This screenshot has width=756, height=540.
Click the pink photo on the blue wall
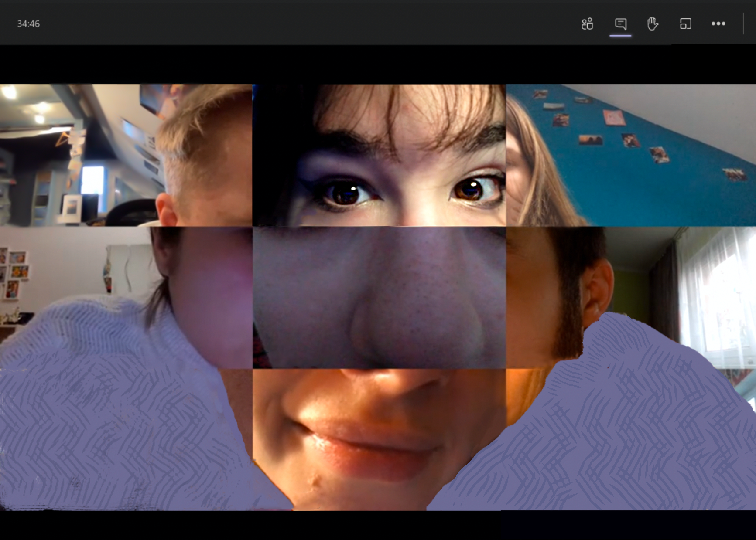coord(613,117)
